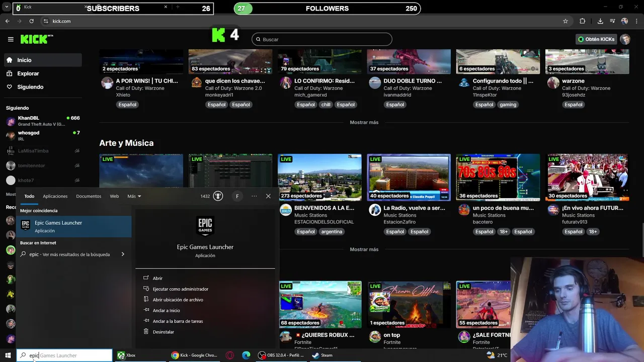Screen dimensions: 644x362
Task: Show more Call of Duty streams
Action: click(x=364, y=122)
